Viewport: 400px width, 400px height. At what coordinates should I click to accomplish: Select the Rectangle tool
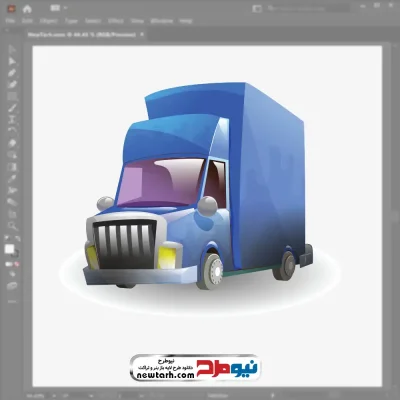[12, 97]
